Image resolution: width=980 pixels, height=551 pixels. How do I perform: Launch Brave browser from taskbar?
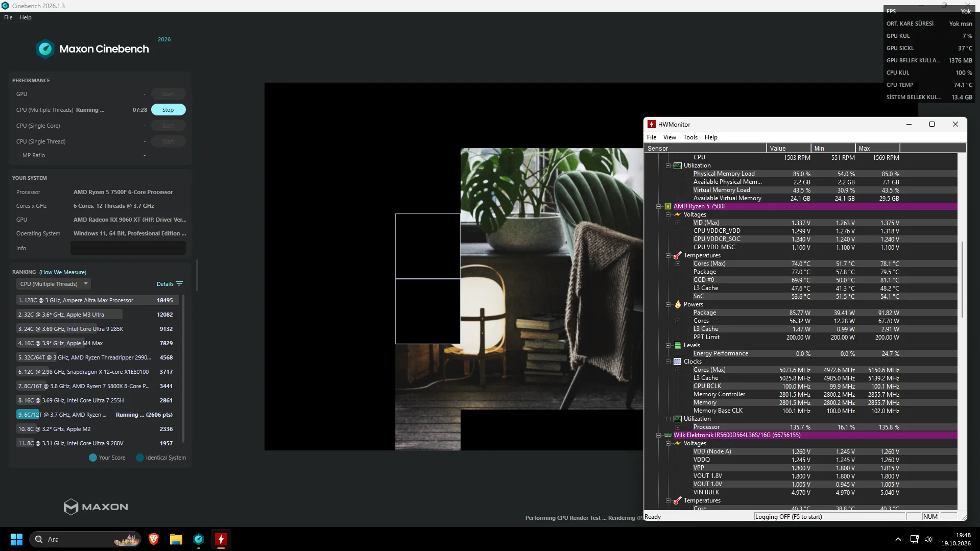point(153,539)
